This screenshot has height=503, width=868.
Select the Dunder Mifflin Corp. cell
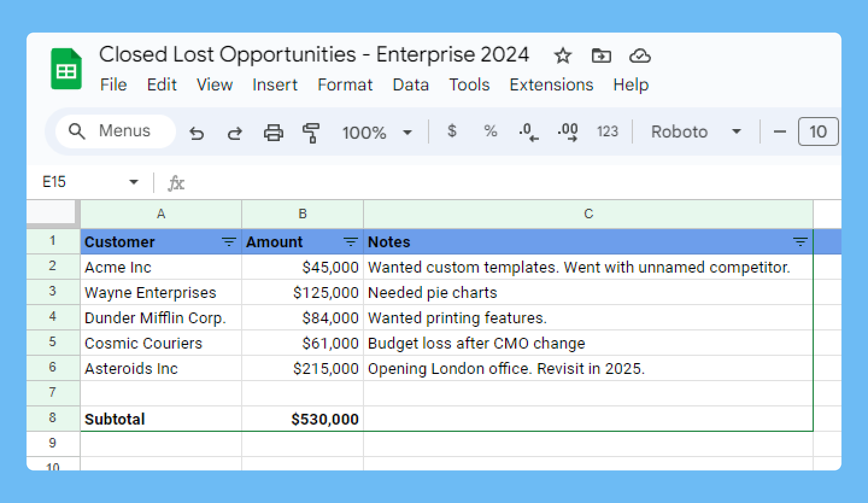coord(161,318)
